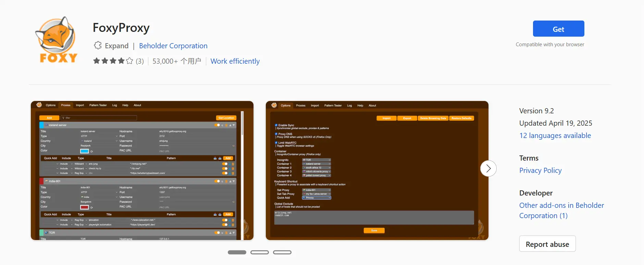Open the Incognito TOR dropdown
This screenshot has height=265, width=644.
click(316, 160)
